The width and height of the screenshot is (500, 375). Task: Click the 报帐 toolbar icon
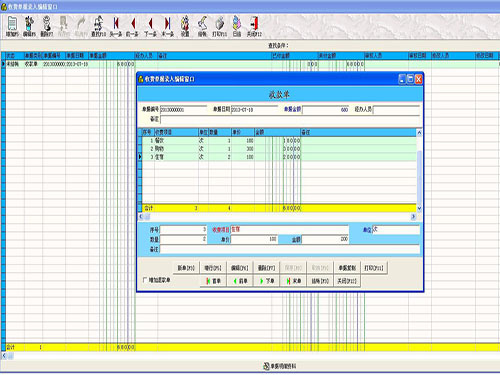coord(202,26)
